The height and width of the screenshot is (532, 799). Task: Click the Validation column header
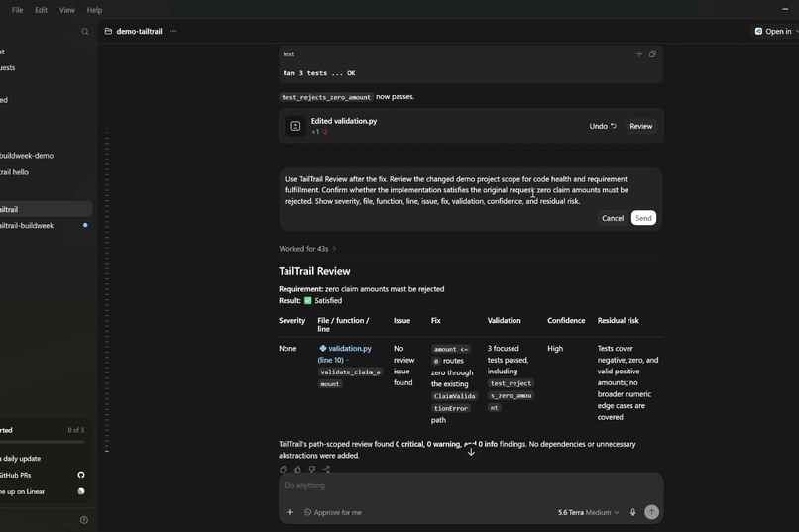(504, 321)
